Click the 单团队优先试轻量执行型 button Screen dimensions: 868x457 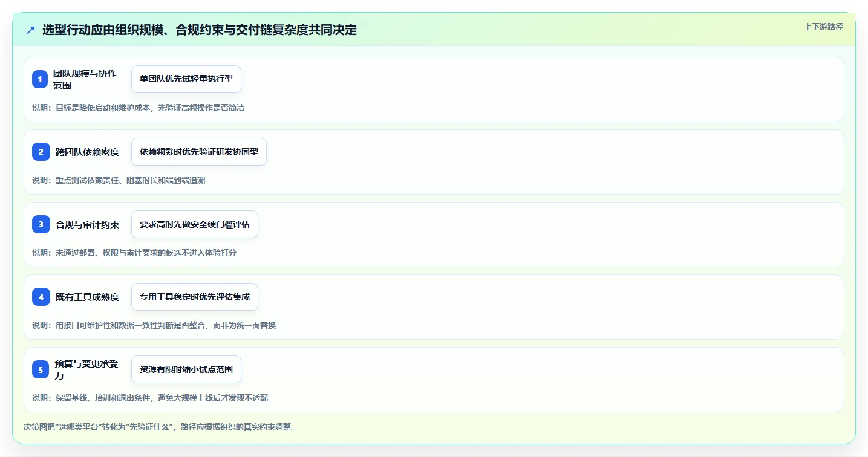coord(186,79)
